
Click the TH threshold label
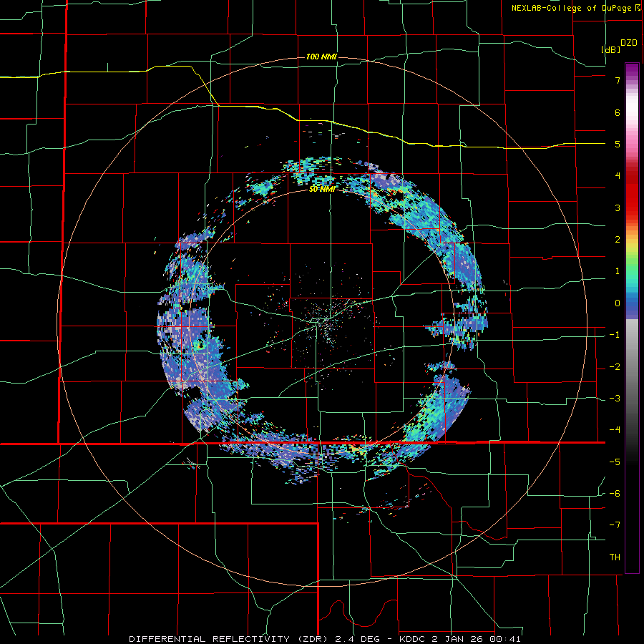click(615, 557)
